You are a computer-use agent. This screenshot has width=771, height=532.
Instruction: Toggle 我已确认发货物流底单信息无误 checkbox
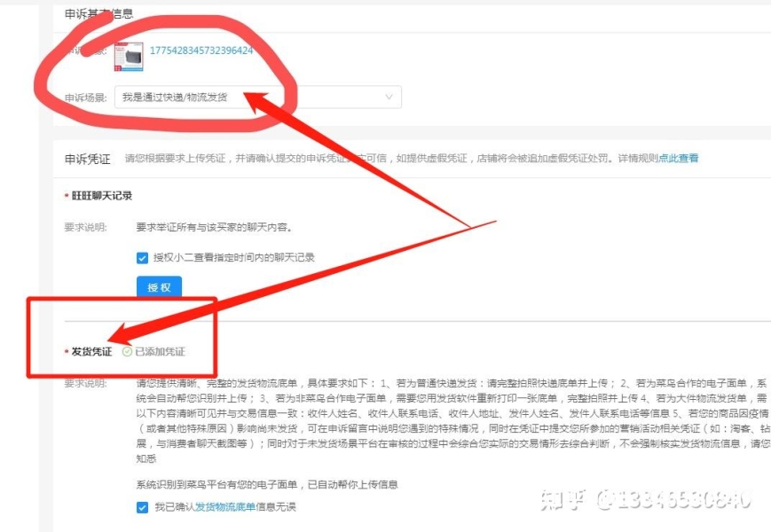point(143,507)
